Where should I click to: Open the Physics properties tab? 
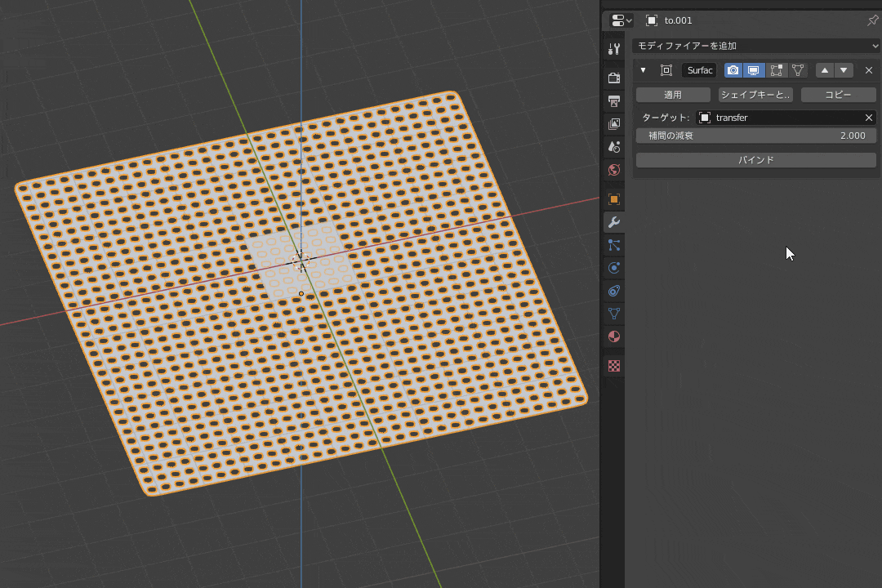point(613,268)
